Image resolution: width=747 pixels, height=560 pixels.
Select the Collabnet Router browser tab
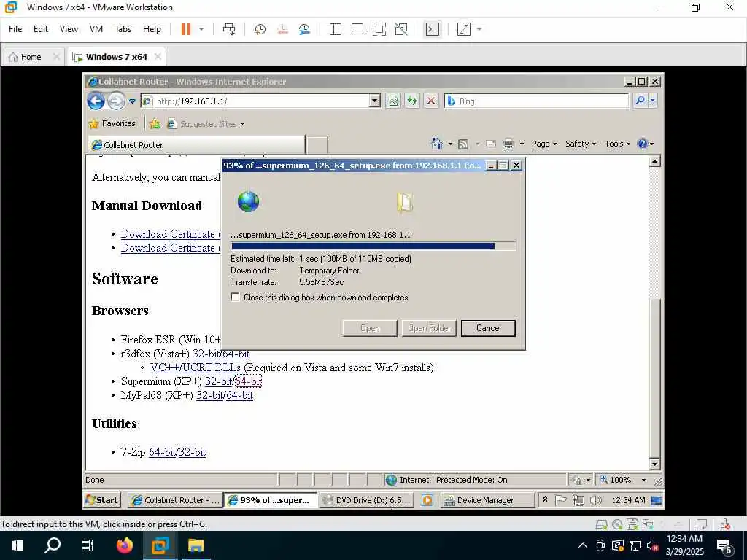[196, 145]
